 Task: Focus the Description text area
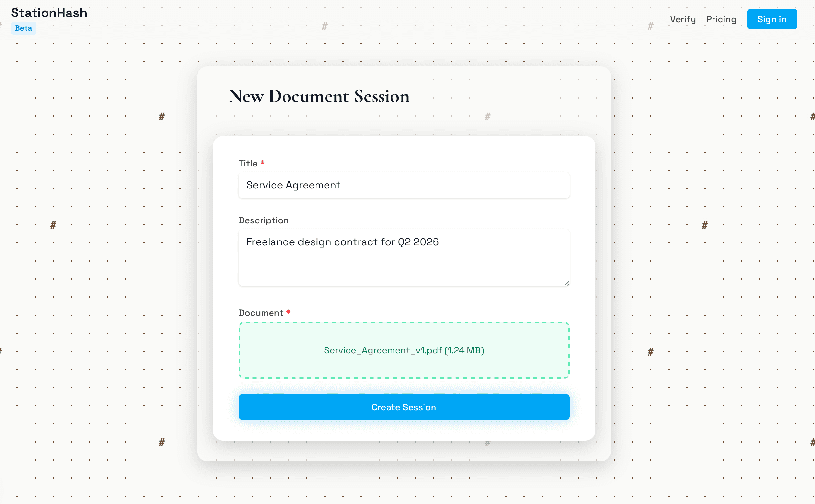pyautogui.click(x=404, y=258)
